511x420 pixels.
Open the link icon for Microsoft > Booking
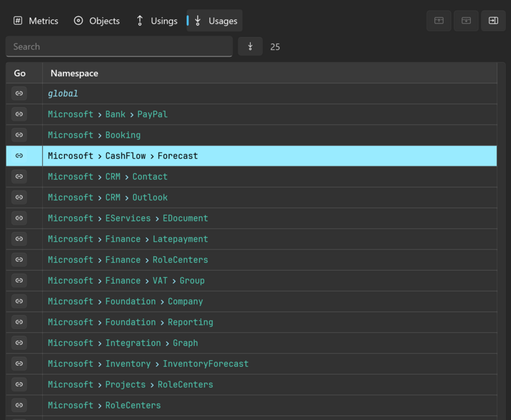[19, 135]
